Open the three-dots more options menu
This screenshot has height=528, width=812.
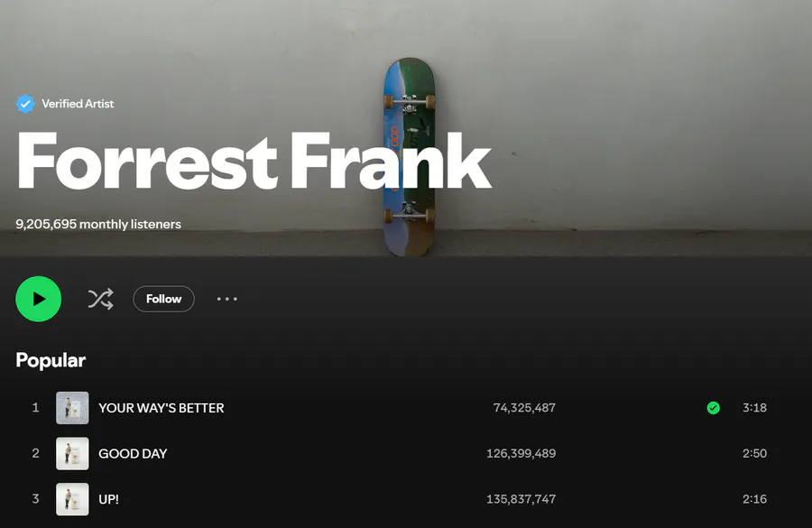tap(226, 299)
